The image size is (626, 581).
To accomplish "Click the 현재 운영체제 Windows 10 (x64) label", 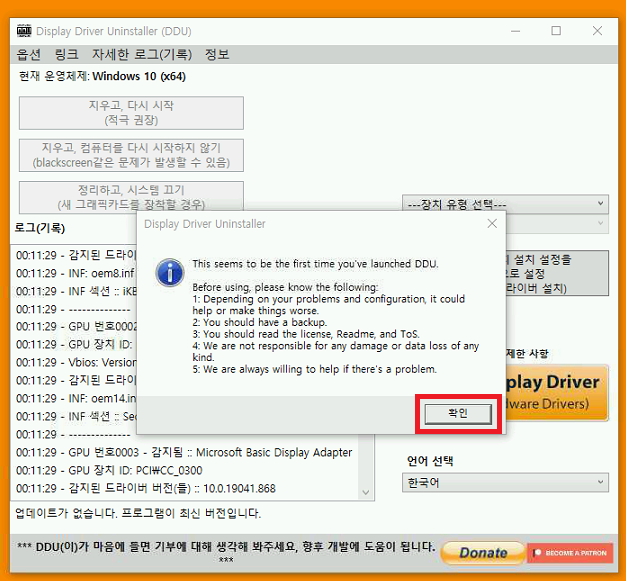I will [102, 76].
